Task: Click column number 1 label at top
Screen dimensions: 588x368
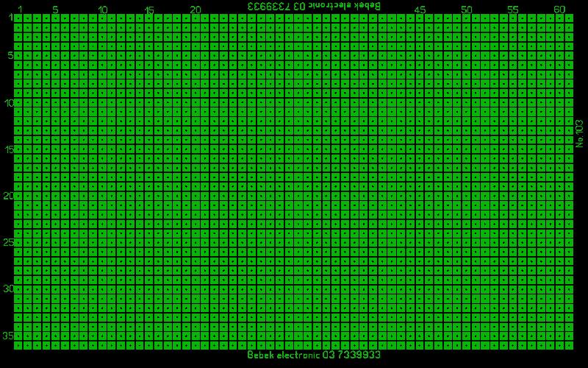Action: [19, 10]
